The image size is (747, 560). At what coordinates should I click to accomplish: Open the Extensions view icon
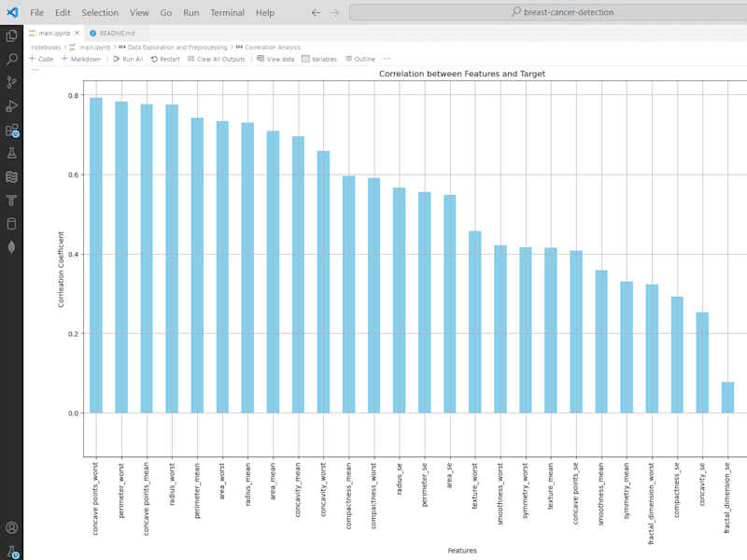coord(11,130)
